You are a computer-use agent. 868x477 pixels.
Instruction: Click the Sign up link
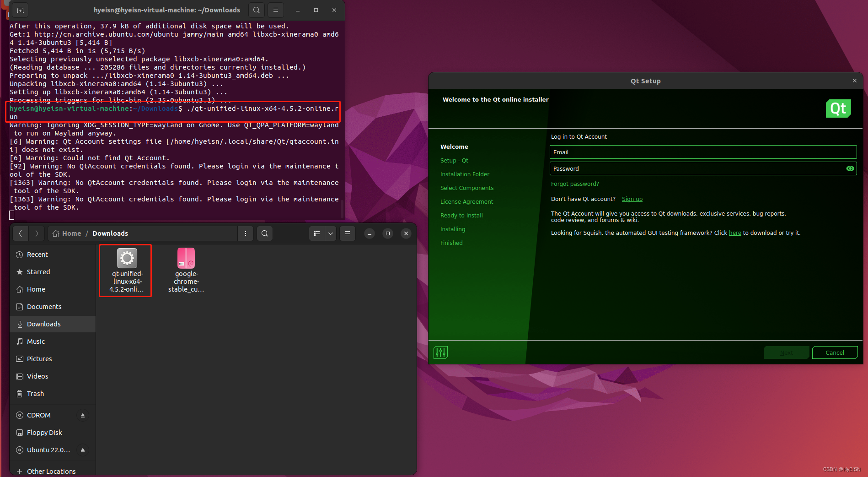[632, 199]
